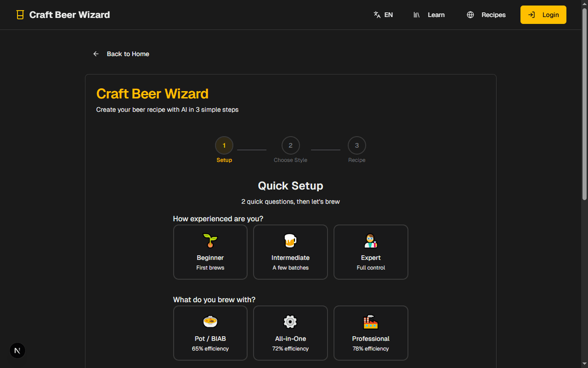Click the Login button
The width and height of the screenshot is (588, 368).
point(543,15)
